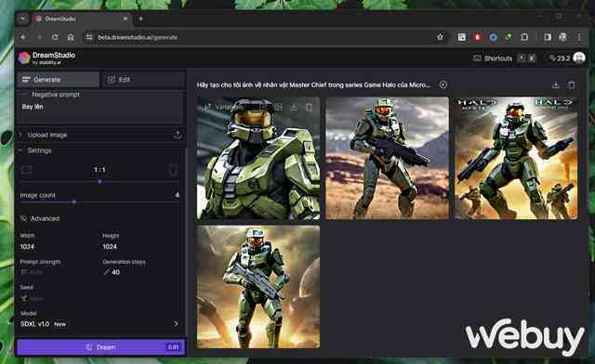Screen dimensions: 595x364
Task: Open a new browser tab
Action: [x=140, y=19]
